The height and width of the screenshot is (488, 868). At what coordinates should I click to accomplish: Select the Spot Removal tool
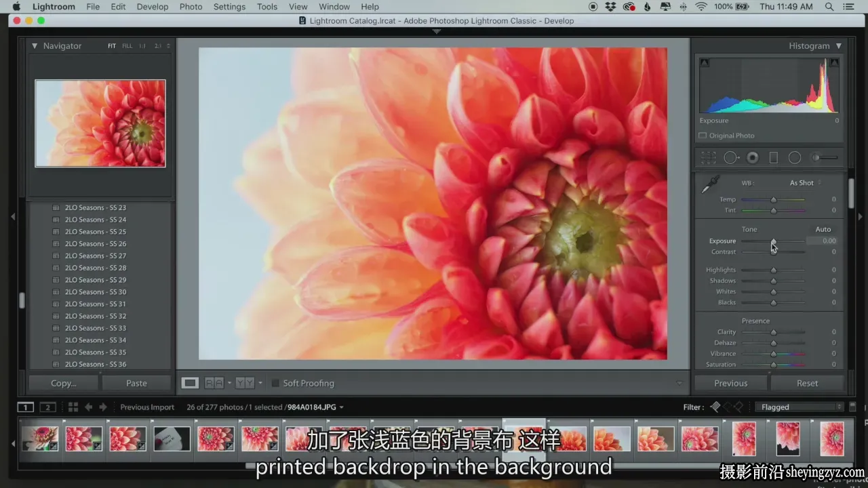(731, 157)
